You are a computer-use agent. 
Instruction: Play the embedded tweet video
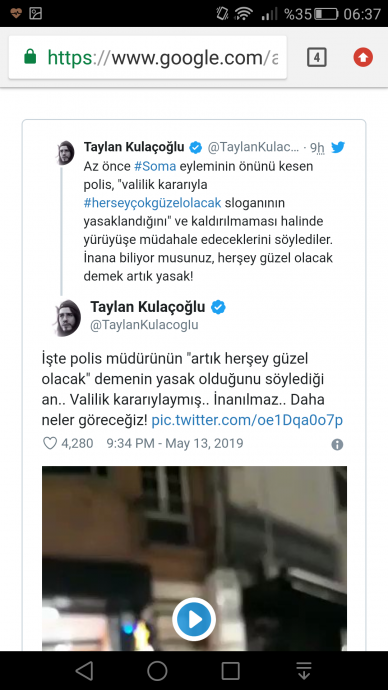pos(194,619)
